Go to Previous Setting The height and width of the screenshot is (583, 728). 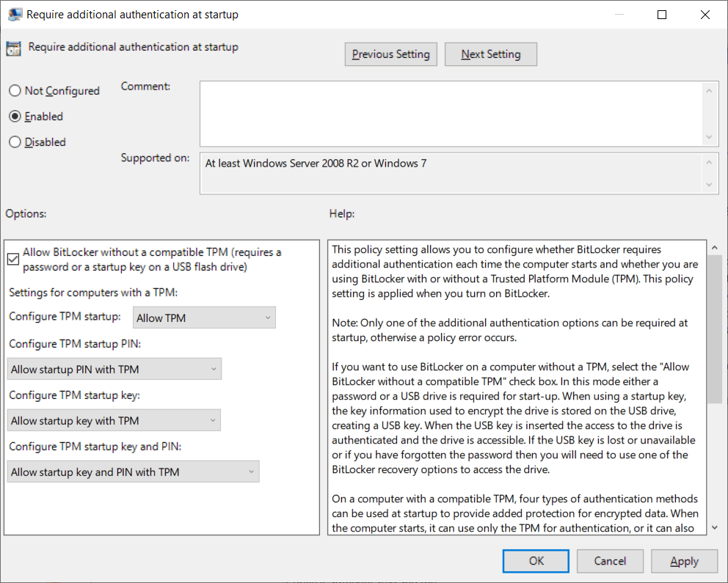[x=391, y=54]
